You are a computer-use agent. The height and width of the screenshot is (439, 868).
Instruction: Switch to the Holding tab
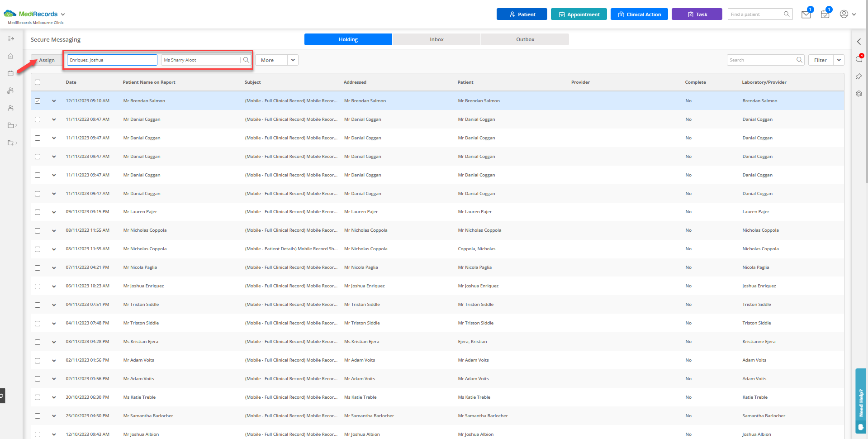point(348,39)
